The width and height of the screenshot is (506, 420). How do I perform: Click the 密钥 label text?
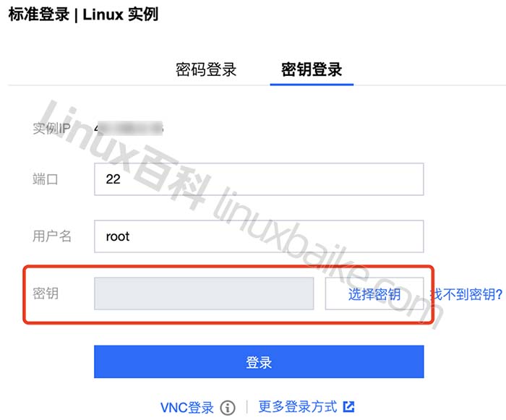pos(46,293)
